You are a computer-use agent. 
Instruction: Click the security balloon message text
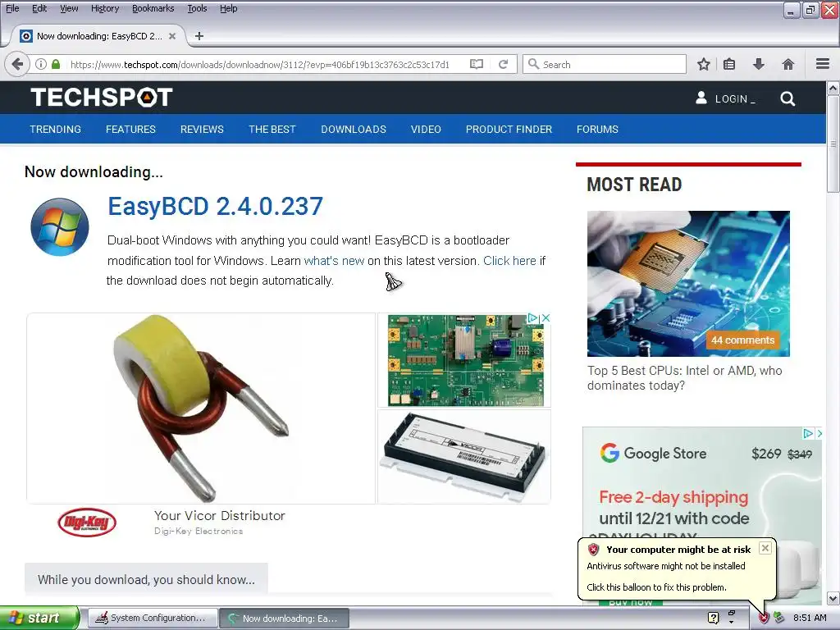(666, 577)
